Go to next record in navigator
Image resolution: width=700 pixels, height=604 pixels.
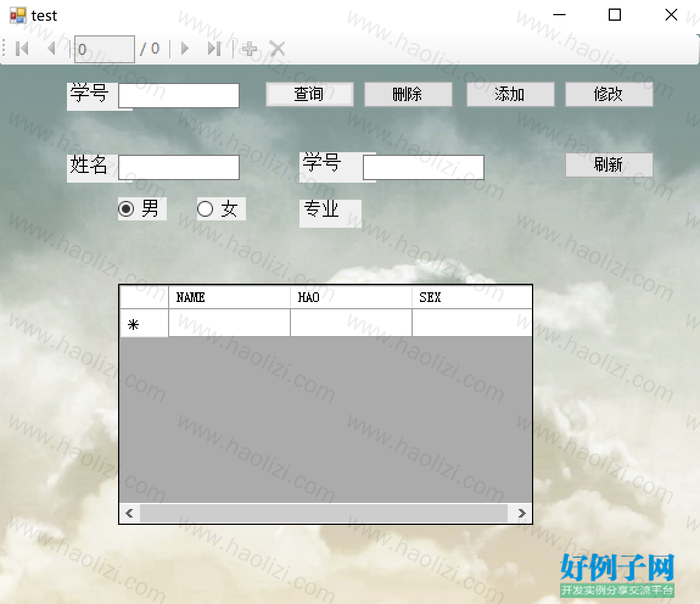[184, 49]
